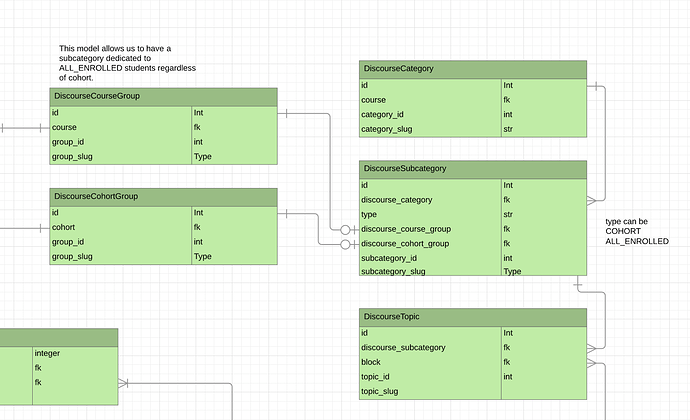Click 'id' field in DiscourseCohortGroup

click(x=55, y=213)
